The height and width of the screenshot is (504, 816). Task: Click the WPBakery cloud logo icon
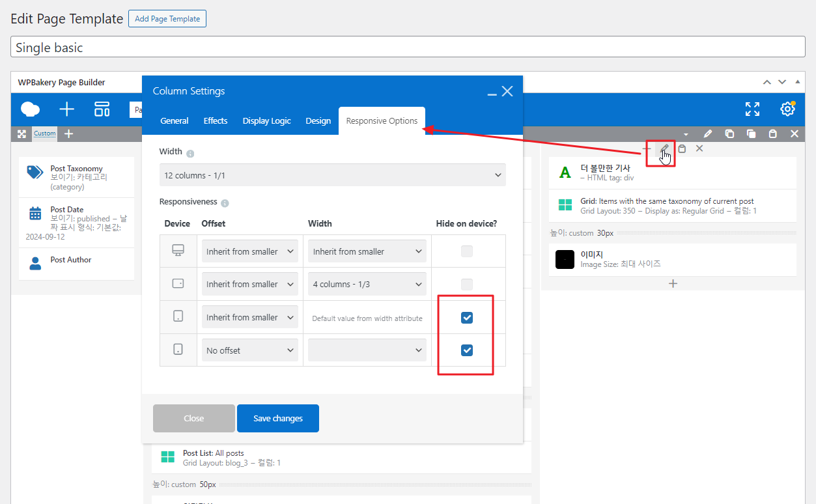30,109
